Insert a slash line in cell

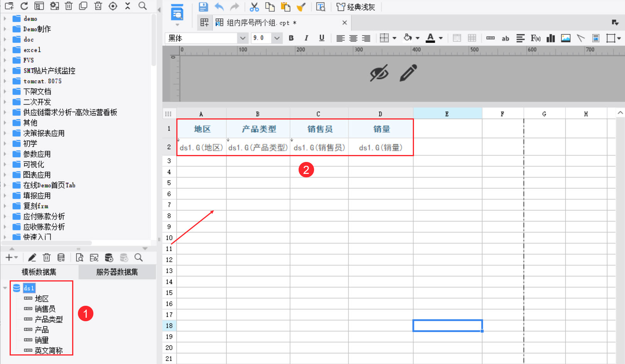pyautogui.click(x=581, y=38)
